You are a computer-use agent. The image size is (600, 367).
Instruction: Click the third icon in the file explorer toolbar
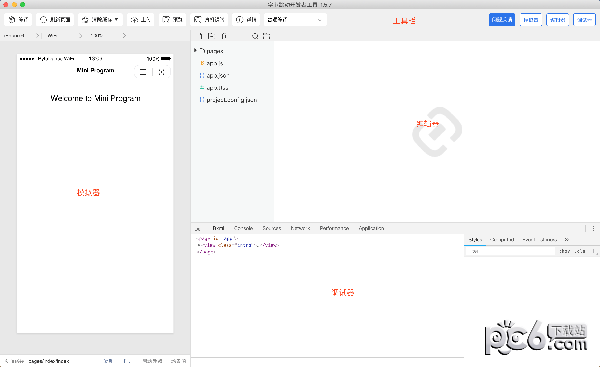coord(224,36)
